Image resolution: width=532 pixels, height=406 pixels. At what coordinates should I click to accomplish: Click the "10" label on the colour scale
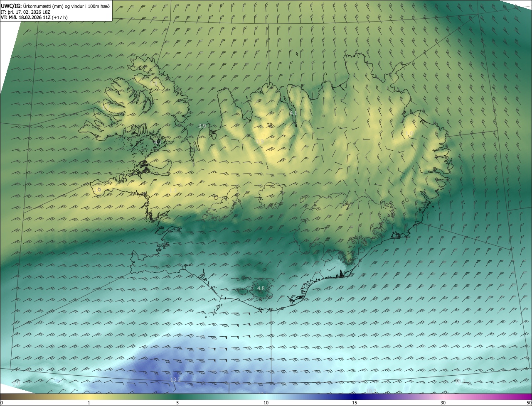[266, 403]
